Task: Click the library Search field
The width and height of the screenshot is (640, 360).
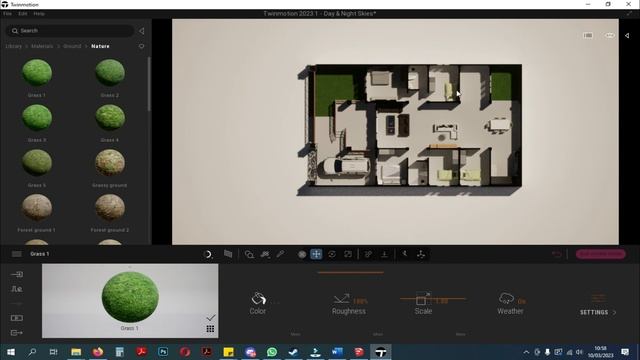Action: pyautogui.click(x=70, y=31)
